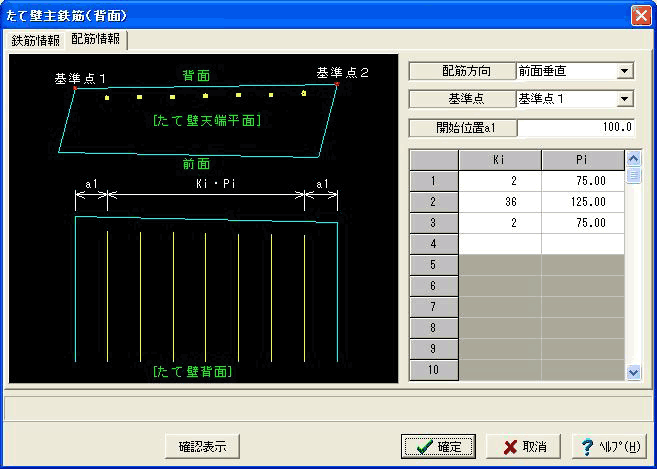Image resolution: width=657 pixels, height=469 pixels.
Task: Open the 配筋方向 dropdown arrow
Action: [624, 71]
